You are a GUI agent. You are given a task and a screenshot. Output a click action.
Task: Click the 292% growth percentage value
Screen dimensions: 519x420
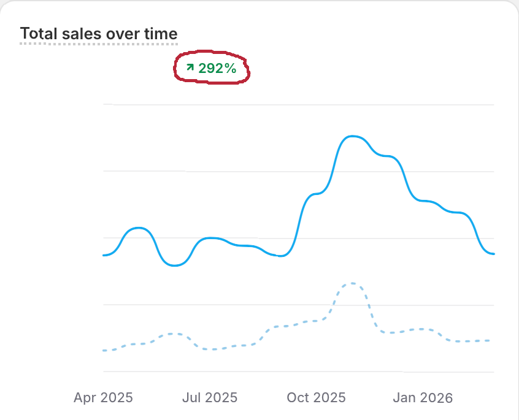pos(217,69)
